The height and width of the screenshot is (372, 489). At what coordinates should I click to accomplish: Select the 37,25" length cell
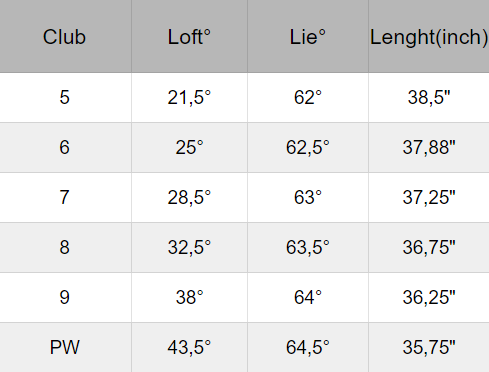(429, 197)
